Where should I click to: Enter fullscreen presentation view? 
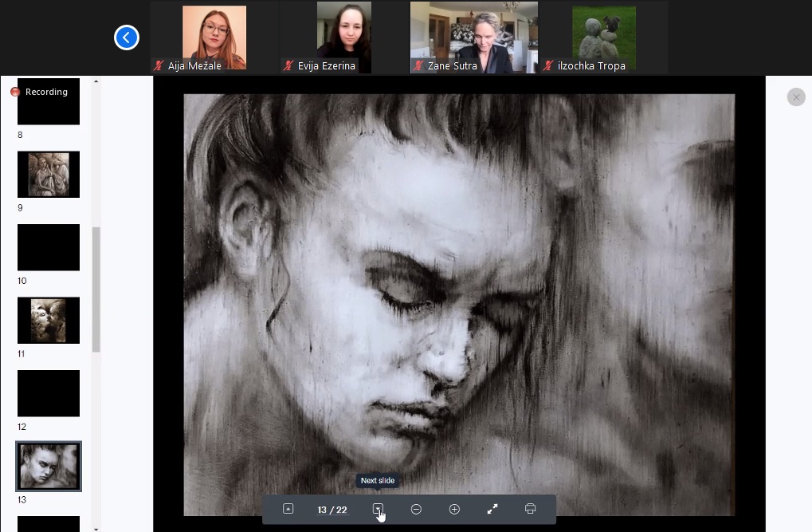point(492,509)
